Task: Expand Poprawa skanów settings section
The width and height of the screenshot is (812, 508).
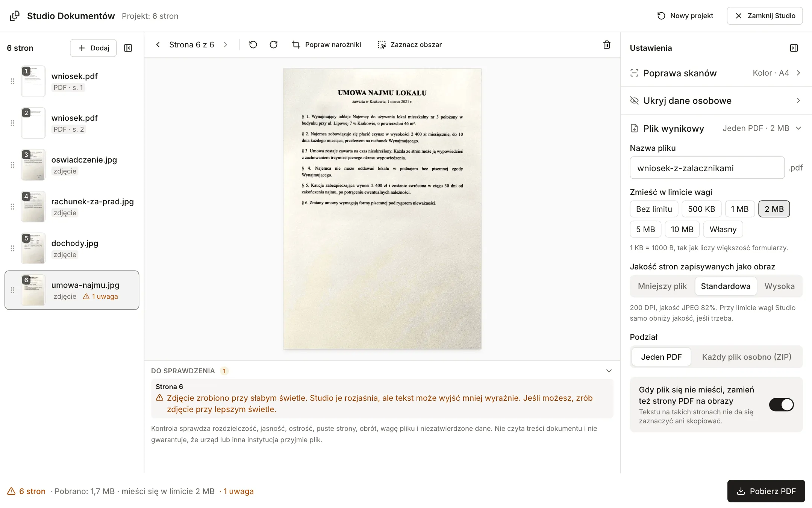Action: coord(717,73)
